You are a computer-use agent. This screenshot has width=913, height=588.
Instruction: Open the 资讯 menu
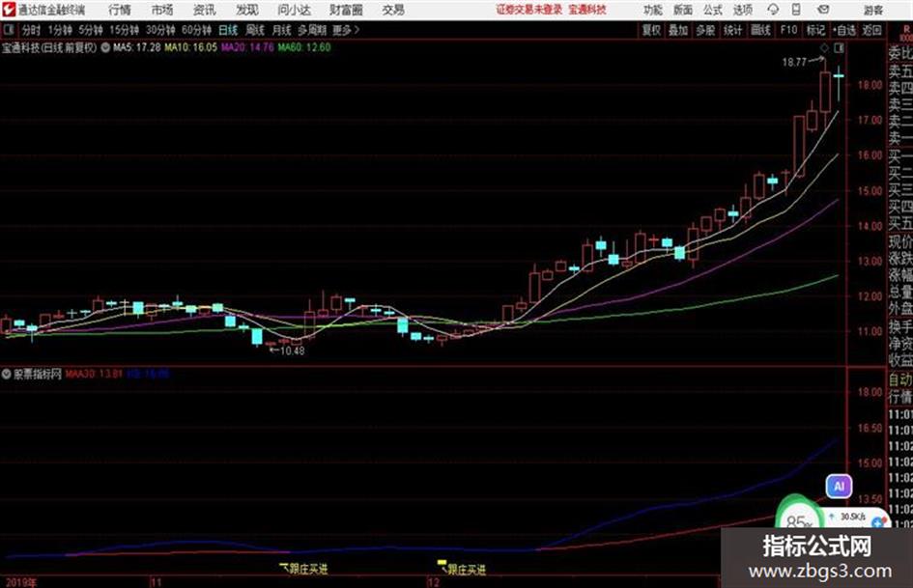click(x=205, y=10)
